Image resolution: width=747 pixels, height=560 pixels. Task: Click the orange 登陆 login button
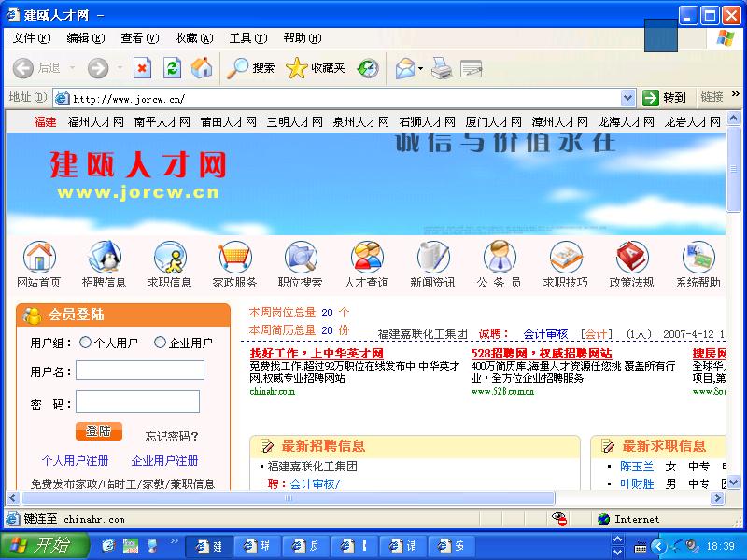[x=99, y=431]
